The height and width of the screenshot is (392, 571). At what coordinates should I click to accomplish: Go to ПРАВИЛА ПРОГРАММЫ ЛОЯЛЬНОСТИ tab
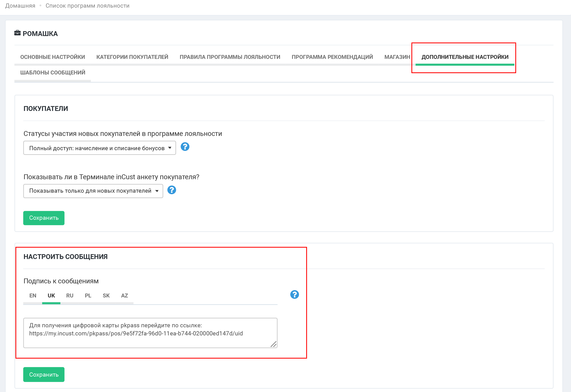(x=230, y=57)
